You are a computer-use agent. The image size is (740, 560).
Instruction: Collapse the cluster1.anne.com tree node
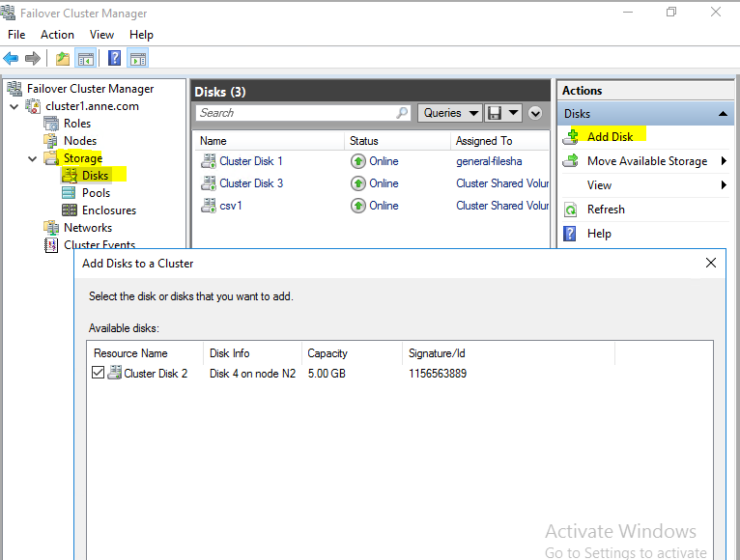pyautogui.click(x=14, y=106)
